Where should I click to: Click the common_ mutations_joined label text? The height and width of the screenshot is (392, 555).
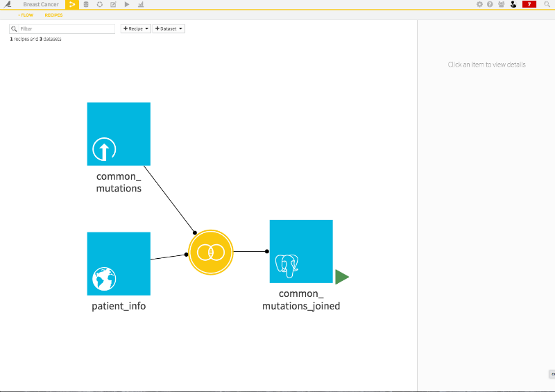pos(301,300)
